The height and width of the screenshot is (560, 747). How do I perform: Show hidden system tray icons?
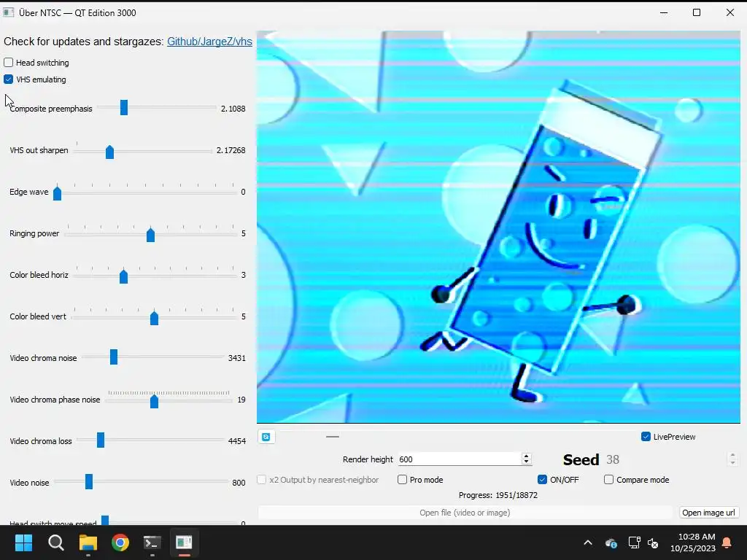click(588, 542)
